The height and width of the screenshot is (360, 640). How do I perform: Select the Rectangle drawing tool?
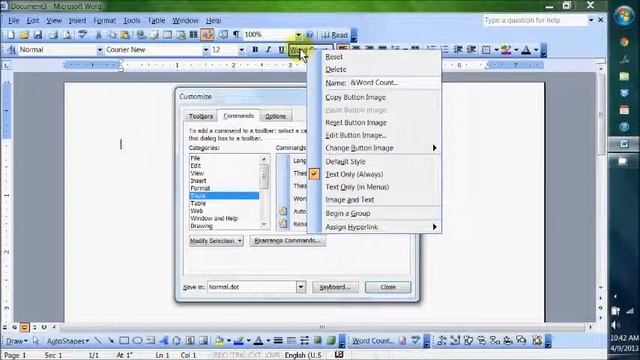click(124, 340)
